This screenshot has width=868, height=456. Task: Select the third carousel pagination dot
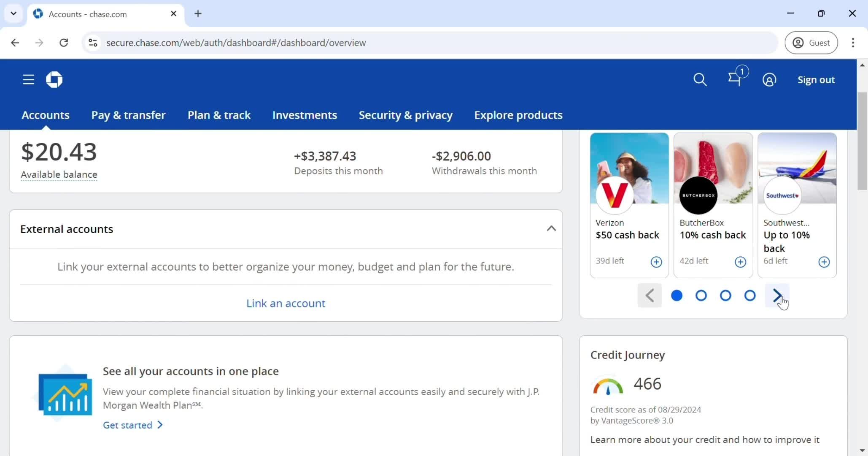pyautogui.click(x=725, y=296)
